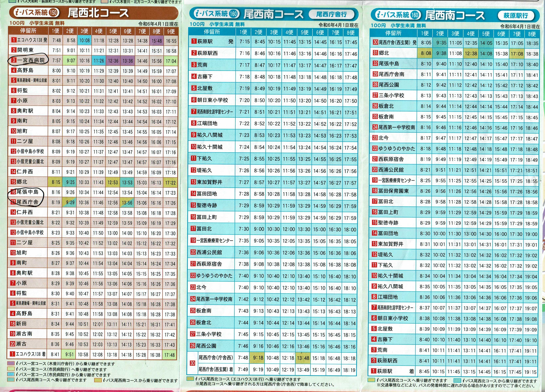Click the circled 尾張中島 stop name in the left timetable
Image resolution: width=545 pixels, height=392 pixels.
(27, 192)
